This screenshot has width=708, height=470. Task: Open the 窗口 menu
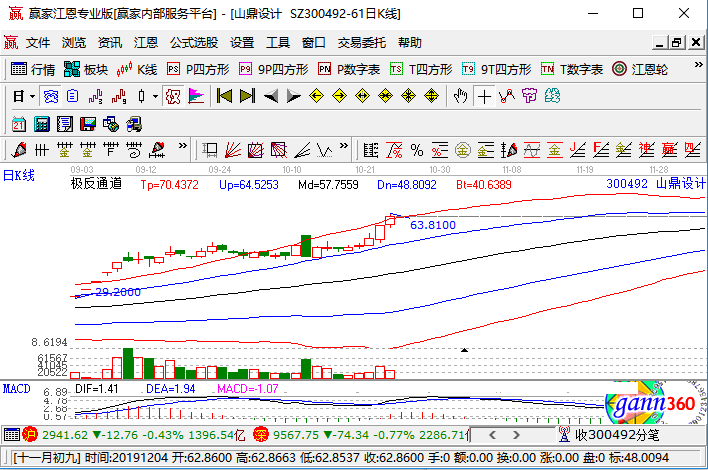point(314,43)
